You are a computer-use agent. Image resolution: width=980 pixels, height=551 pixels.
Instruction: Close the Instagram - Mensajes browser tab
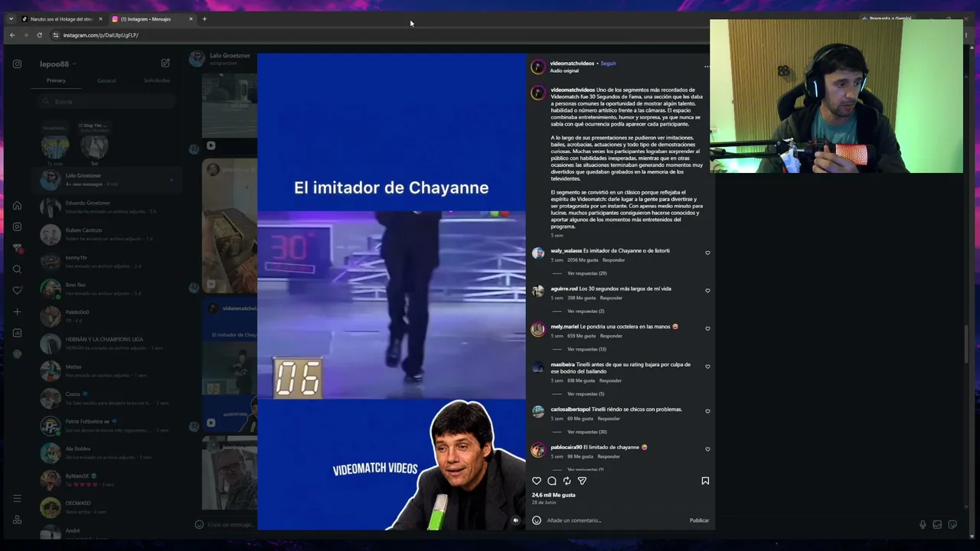pos(191,19)
